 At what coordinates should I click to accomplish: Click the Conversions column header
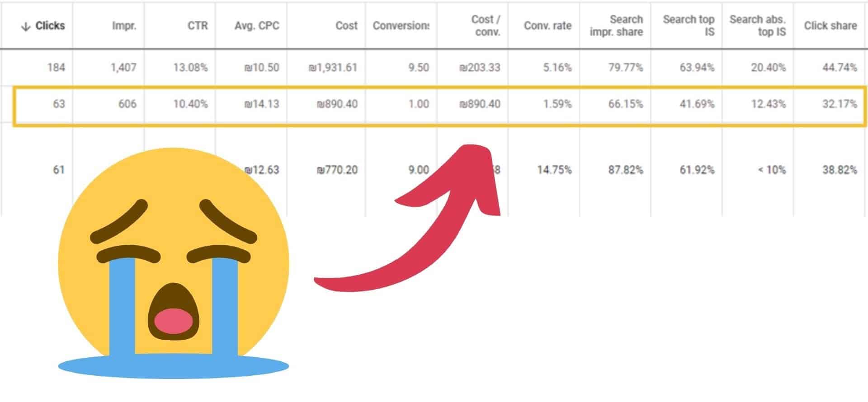point(401,26)
